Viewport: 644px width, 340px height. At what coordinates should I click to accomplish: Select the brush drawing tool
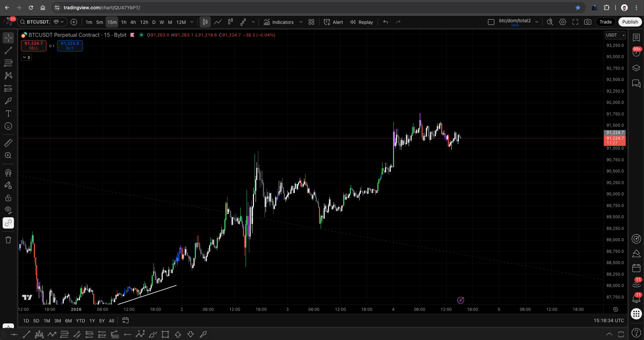tap(8, 101)
